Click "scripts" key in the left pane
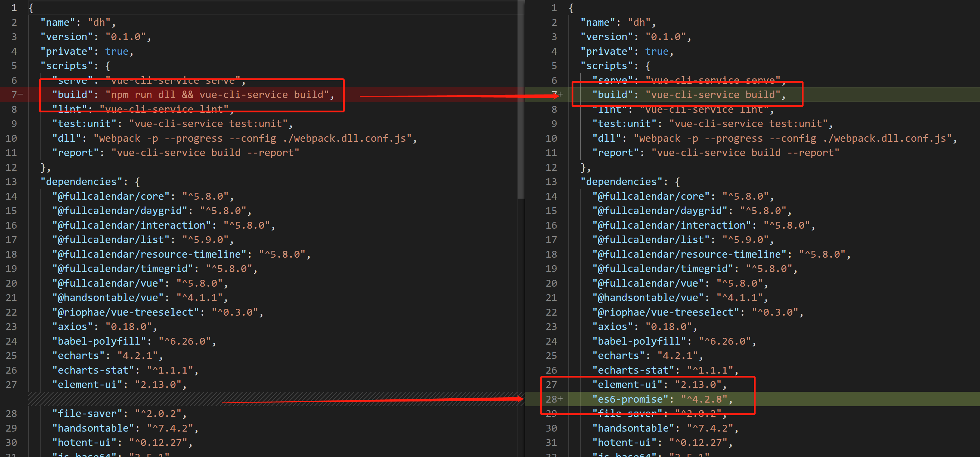The height and width of the screenshot is (457, 980). [67, 66]
